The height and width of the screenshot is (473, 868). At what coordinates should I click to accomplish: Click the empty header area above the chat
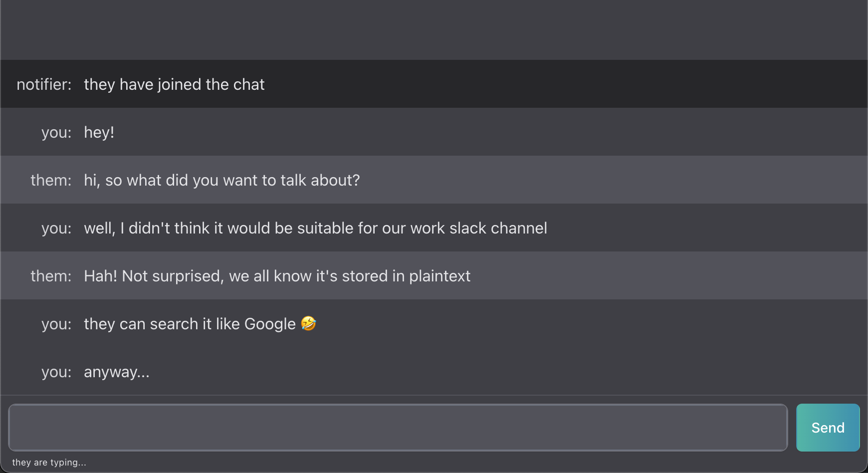pos(434,30)
